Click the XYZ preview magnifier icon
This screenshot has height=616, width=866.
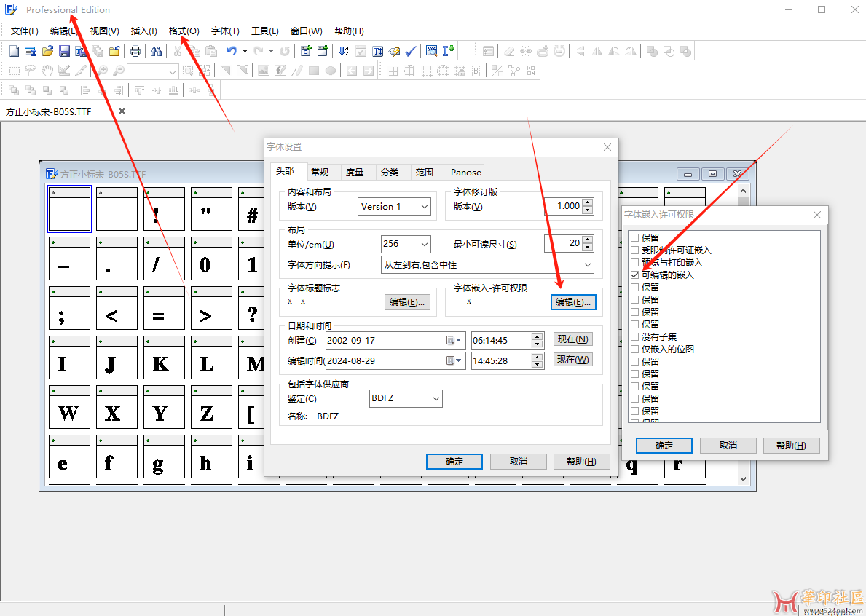coord(432,51)
